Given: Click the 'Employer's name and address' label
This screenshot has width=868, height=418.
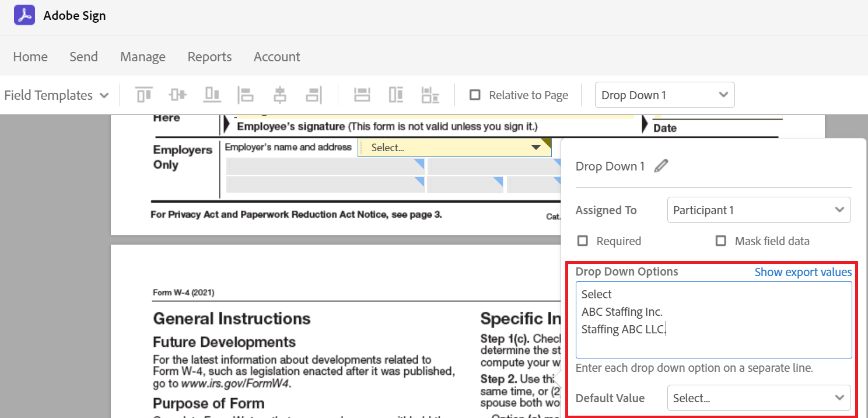Looking at the screenshot, I should click(288, 147).
